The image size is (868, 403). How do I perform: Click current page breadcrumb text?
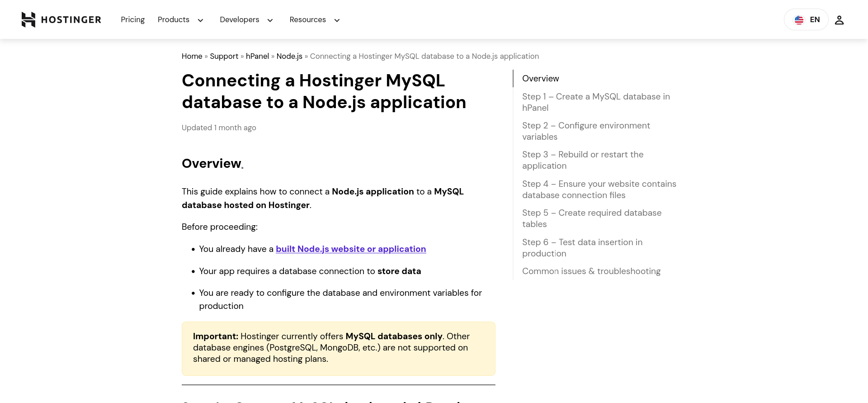point(425,56)
